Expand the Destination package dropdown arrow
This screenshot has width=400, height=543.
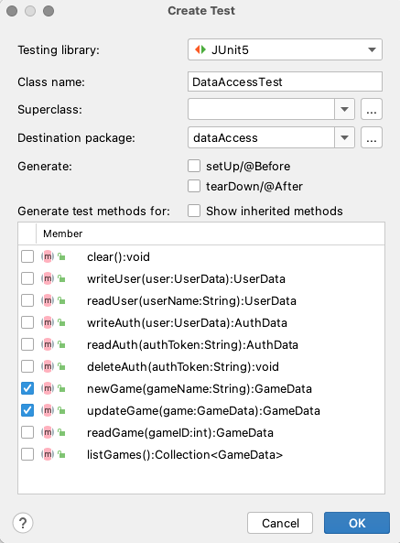click(344, 137)
